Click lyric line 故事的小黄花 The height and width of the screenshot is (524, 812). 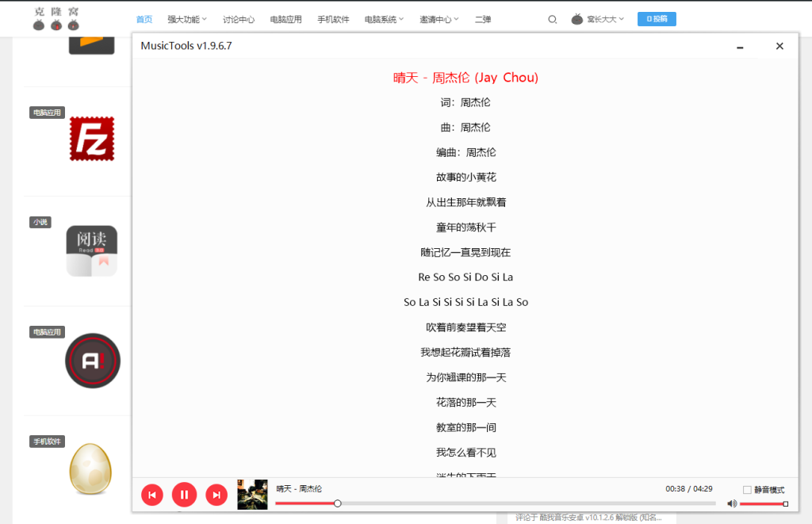pos(465,177)
